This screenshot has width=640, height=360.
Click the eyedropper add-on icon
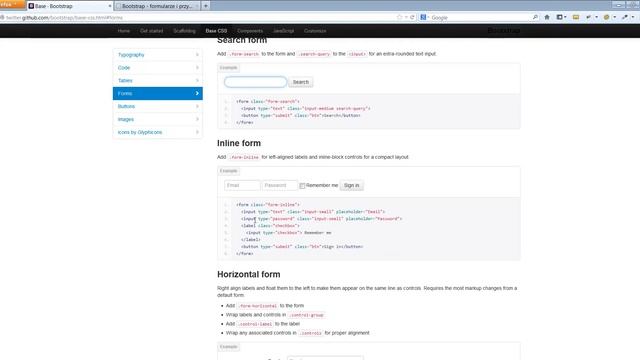(x=625, y=17)
